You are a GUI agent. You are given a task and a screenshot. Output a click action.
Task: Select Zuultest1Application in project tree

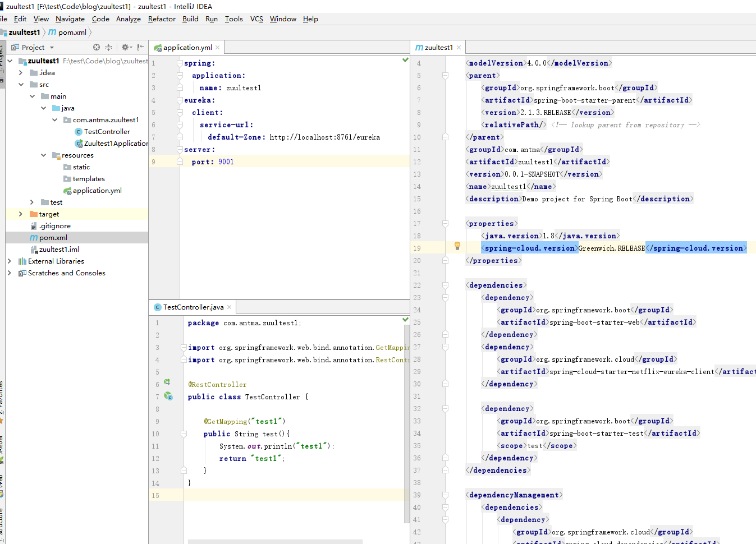point(115,144)
